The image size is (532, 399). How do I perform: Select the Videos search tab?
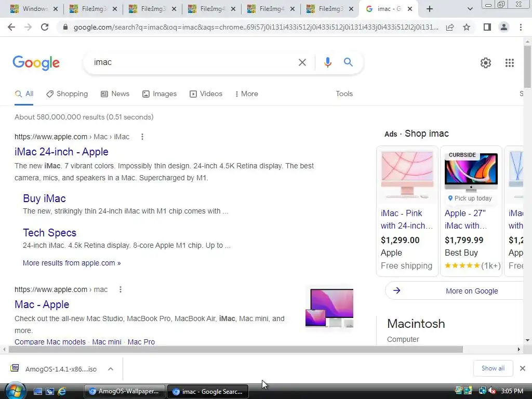tap(206, 94)
